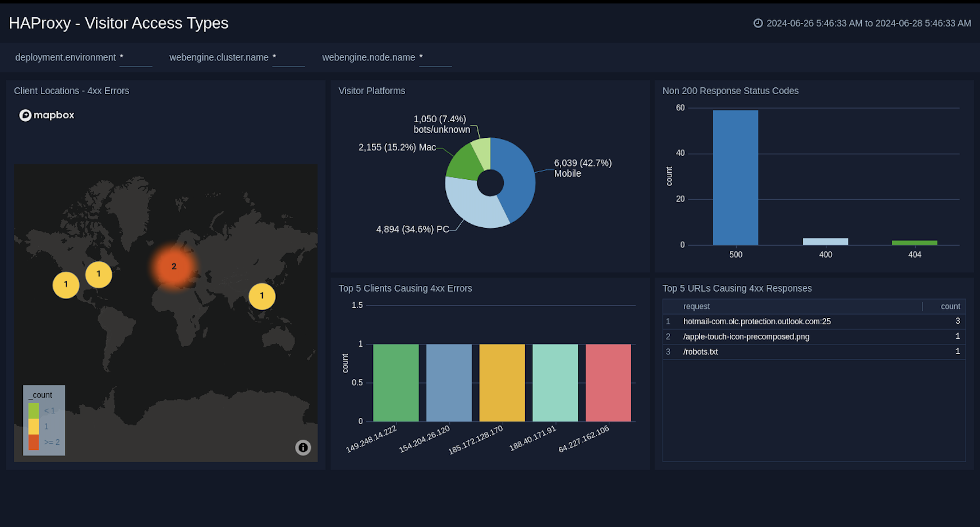Select the orange cluster marker labeled 2

[174, 266]
